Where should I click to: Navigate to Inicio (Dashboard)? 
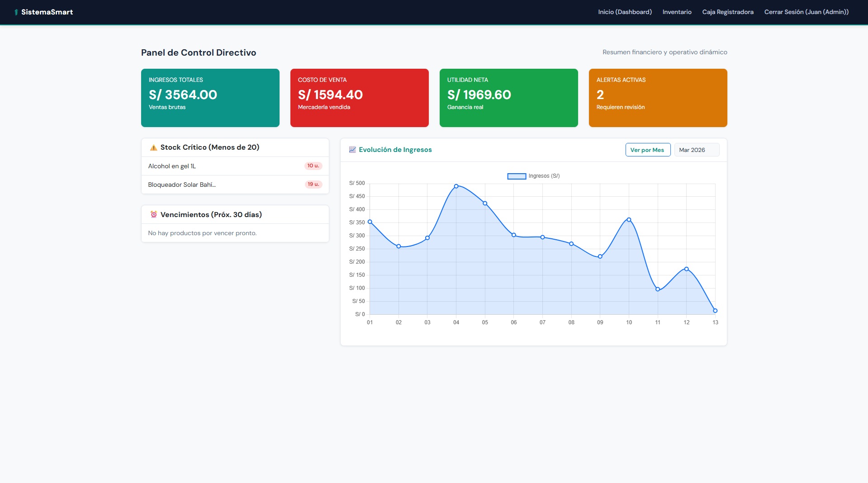(x=624, y=12)
